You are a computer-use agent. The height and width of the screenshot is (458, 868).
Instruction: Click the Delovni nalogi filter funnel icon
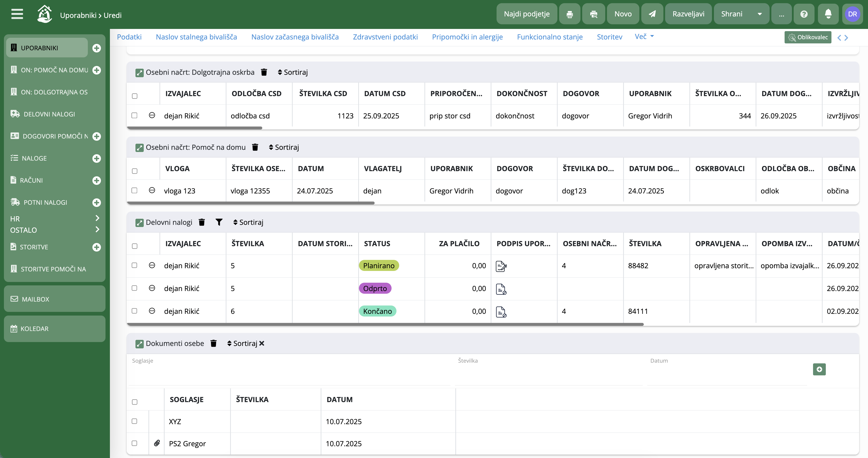click(x=219, y=222)
